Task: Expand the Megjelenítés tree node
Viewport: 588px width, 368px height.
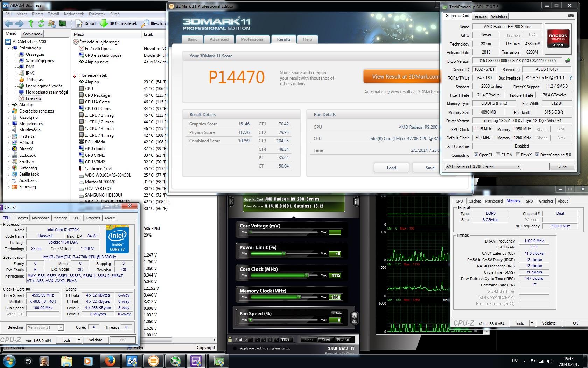Action: (x=9, y=124)
